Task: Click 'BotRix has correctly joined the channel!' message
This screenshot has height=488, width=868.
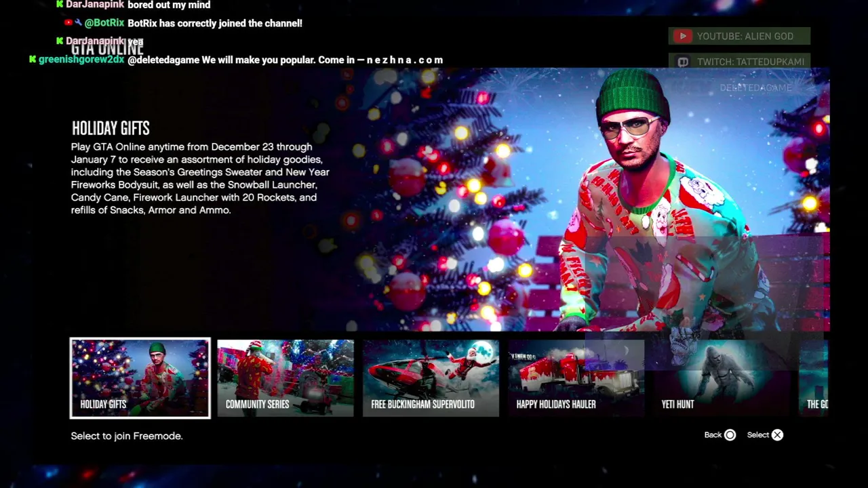Action: pos(215,23)
